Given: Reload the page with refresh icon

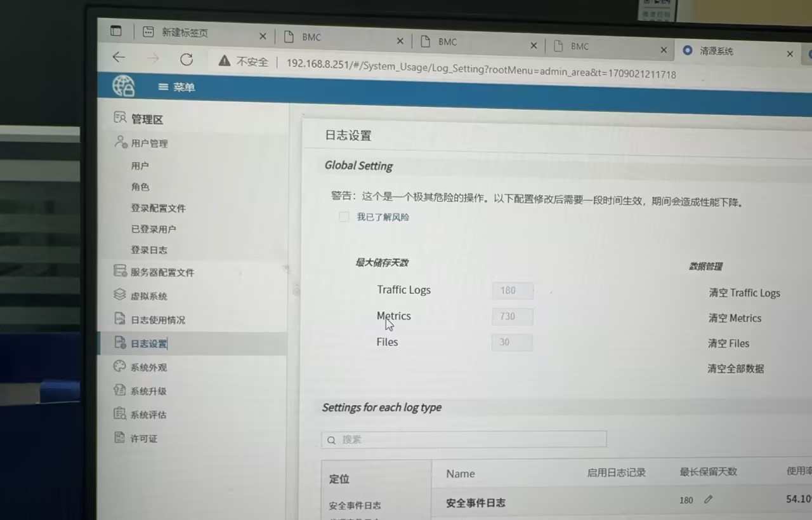Looking at the screenshot, I should coord(186,59).
